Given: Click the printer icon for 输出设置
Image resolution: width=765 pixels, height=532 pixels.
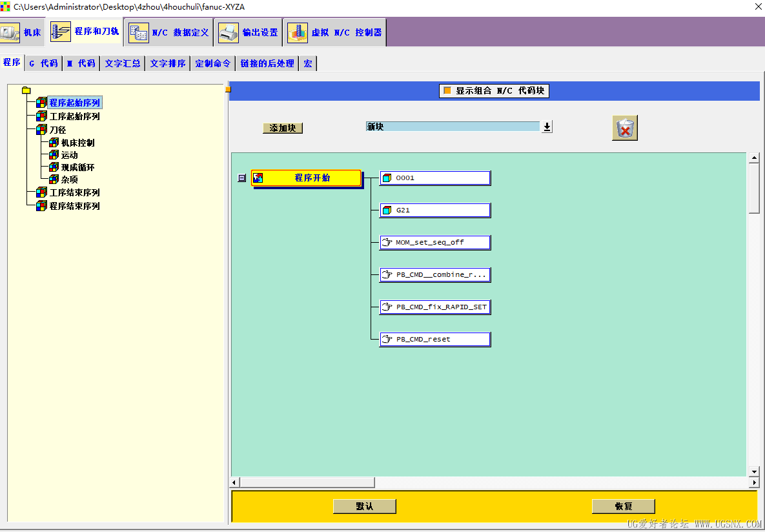Looking at the screenshot, I should [229, 33].
